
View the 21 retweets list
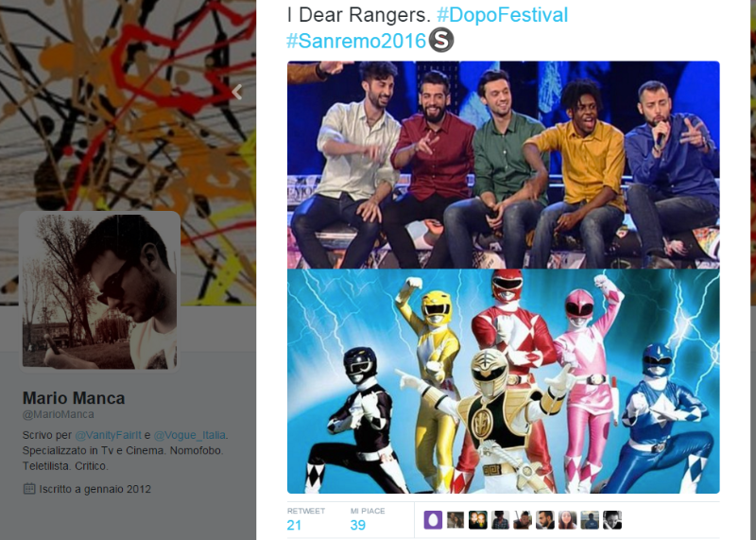click(x=305, y=519)
